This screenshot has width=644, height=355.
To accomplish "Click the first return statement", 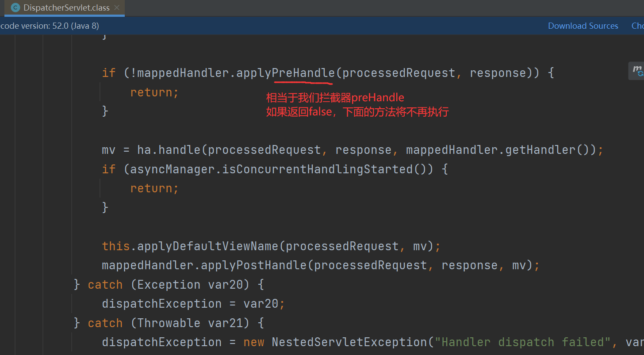I will pyautogui.click(x=154, y=92).
